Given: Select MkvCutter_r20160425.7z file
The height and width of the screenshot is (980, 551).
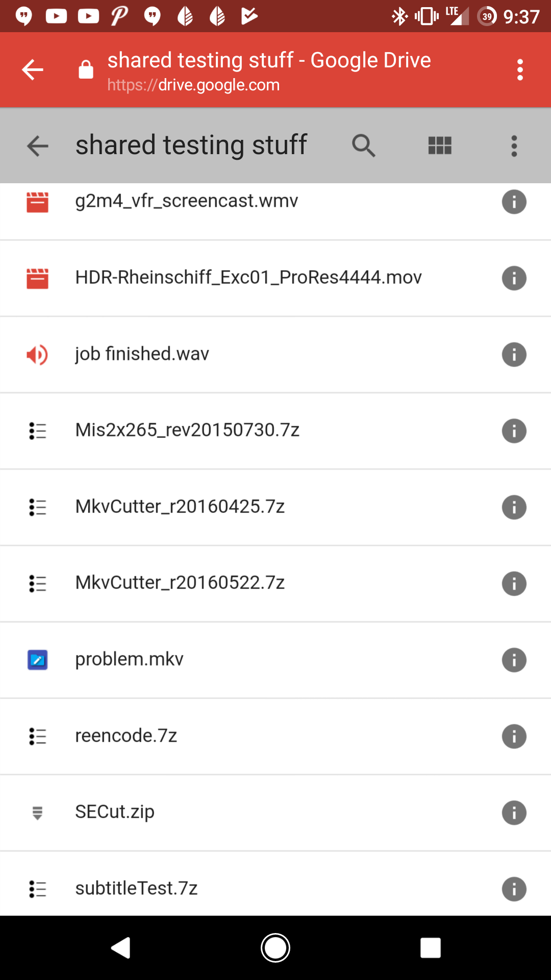Looking at the screenshot, I should coord(180,507).
